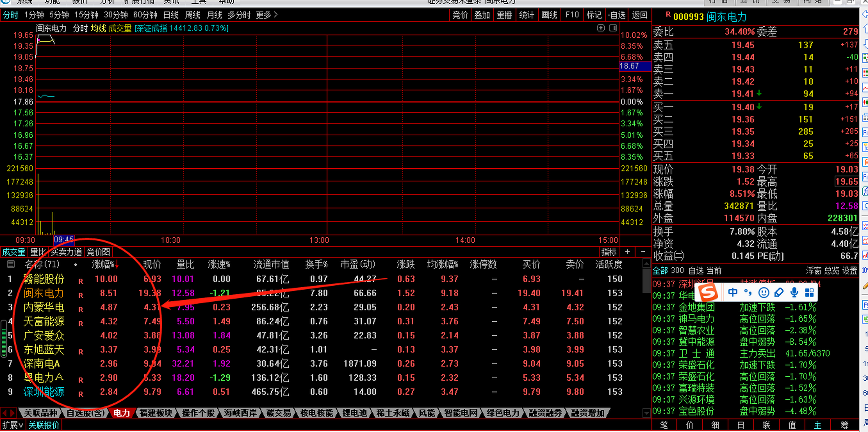Click the plus button next to 指标
Viewport: 868px width, 432px height.
[627, 252]
